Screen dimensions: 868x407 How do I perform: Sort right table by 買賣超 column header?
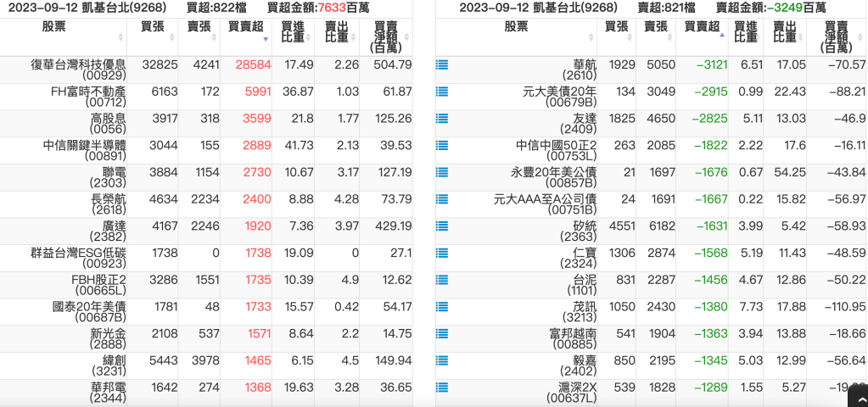pos(703,27)
